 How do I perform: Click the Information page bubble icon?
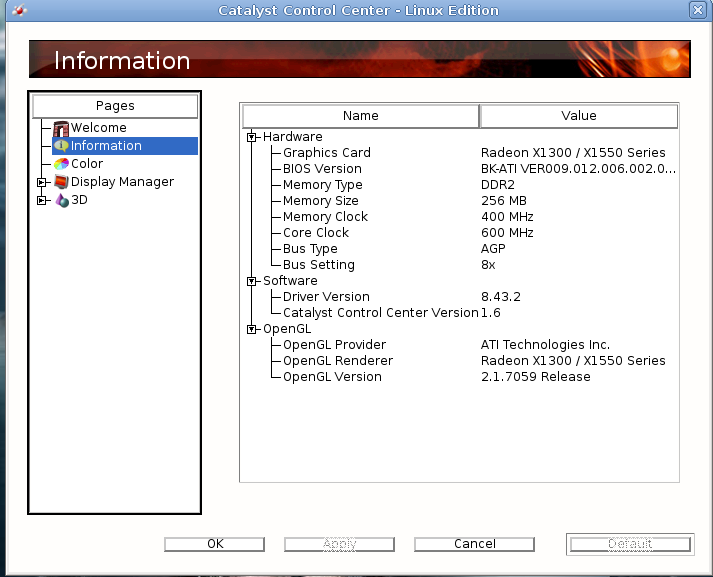[61, 146]
